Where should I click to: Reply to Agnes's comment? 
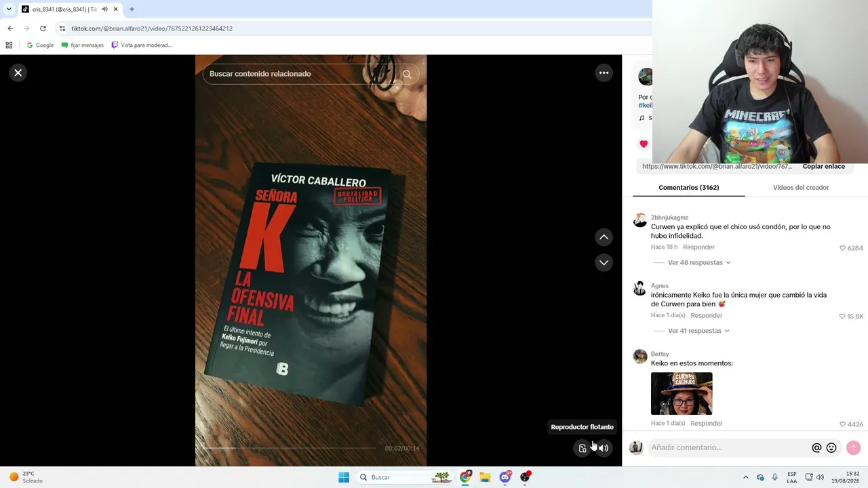click(706, 316)
